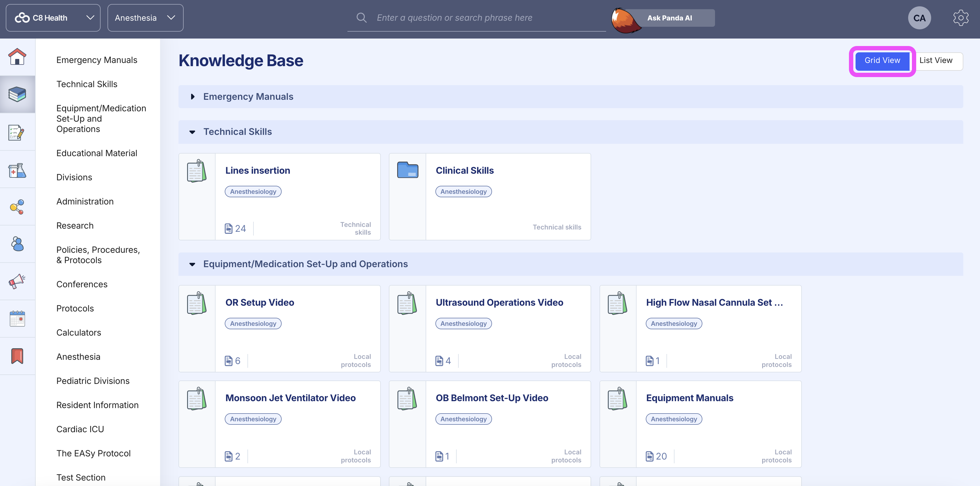Select Cardiac ICU in the sidebar
The image size is (980, 486).
(x=80, y=429)
